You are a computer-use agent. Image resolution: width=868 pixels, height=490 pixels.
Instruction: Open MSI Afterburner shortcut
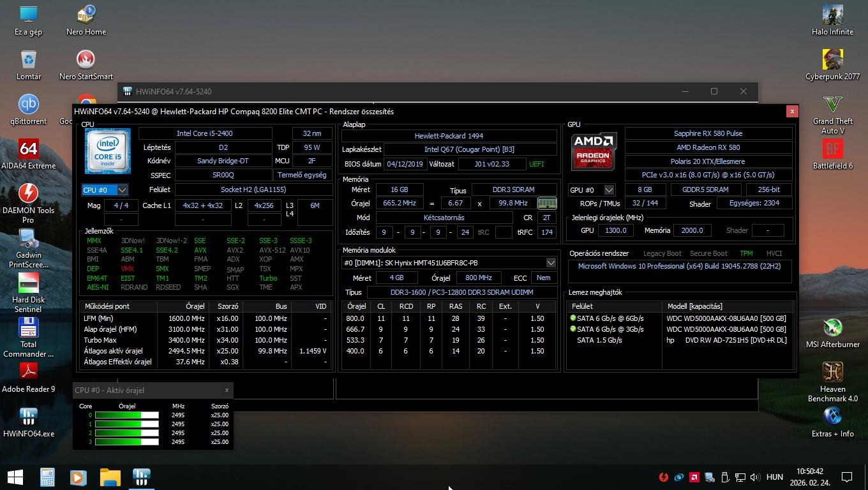point(832,332)
